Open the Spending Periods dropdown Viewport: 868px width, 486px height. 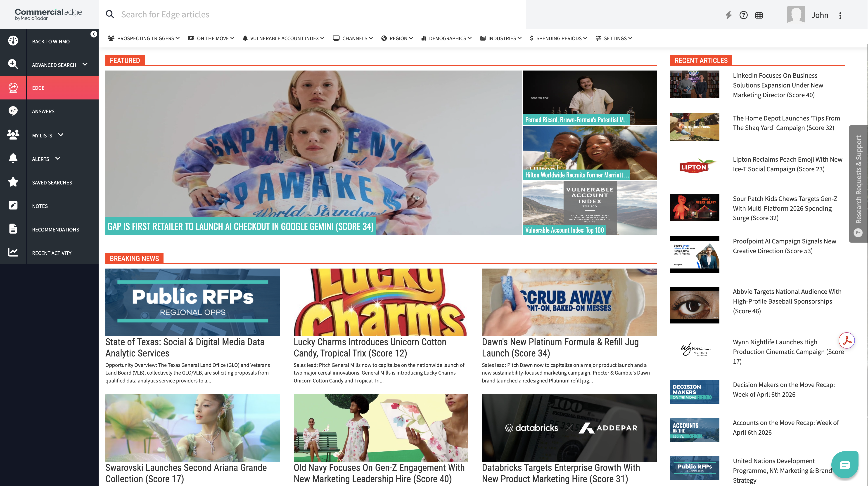559,38
